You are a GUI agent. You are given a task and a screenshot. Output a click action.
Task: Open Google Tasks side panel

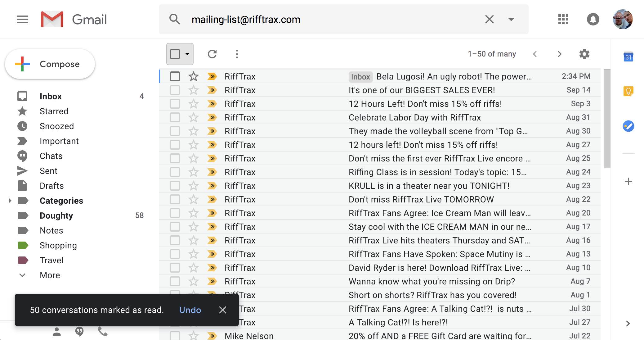click(x=628, y=126)
